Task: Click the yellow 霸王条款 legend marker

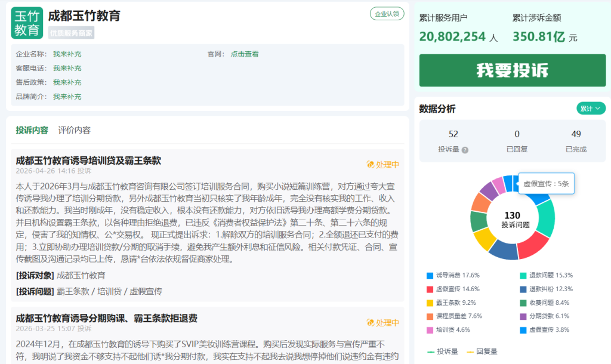Action: click(x=430, y=303)
